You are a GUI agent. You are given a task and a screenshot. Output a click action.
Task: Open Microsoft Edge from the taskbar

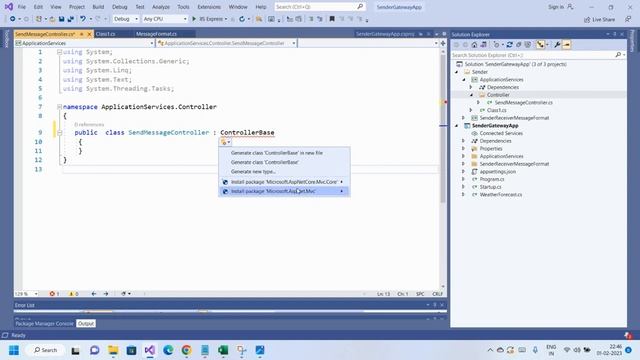point(168,350)
